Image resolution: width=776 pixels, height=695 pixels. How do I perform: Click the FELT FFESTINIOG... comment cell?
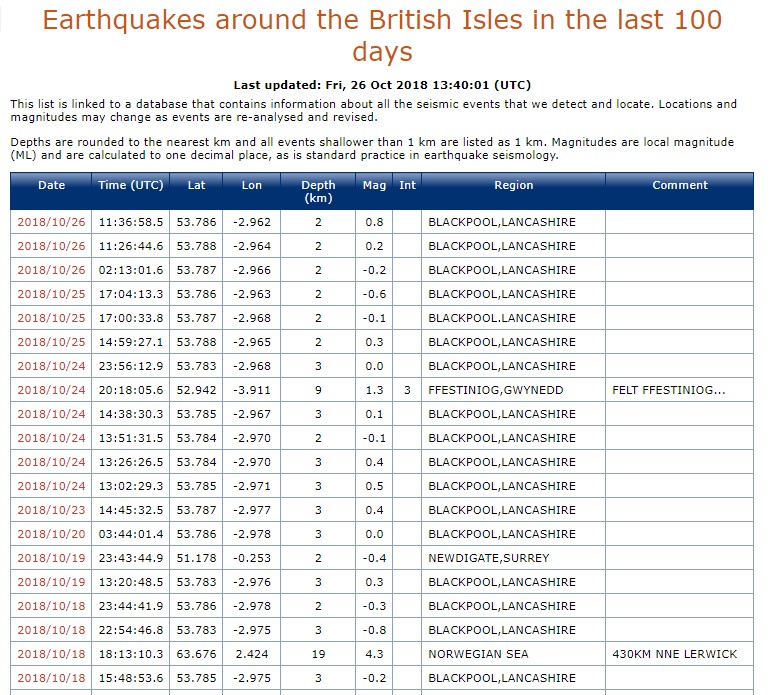pos(669,390)
